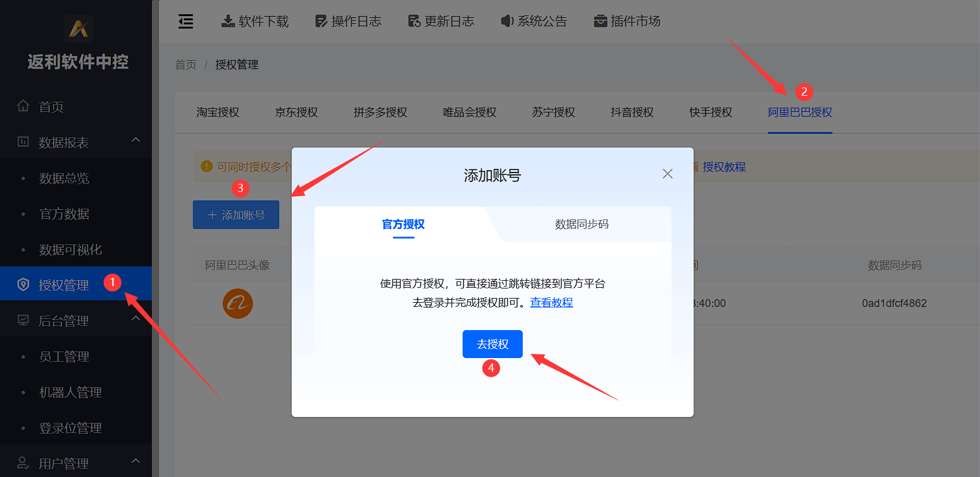Switch to the 数据同步码 tab

(581, 224)
